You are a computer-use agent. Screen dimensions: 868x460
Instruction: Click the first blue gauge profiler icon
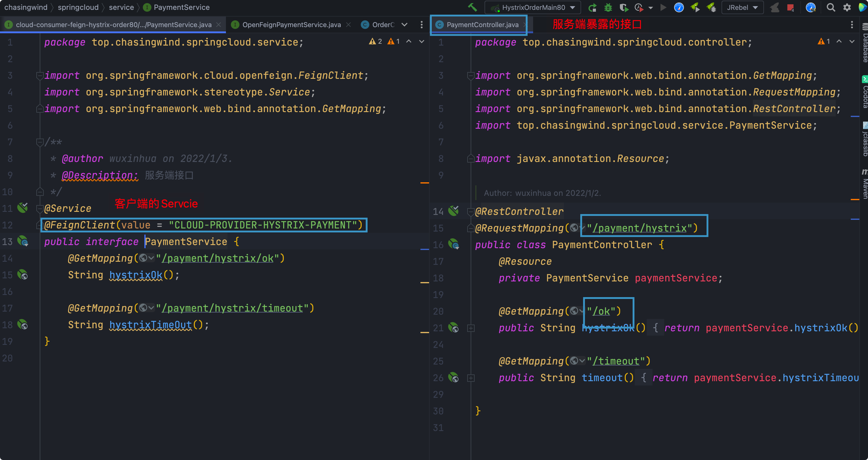679,7
